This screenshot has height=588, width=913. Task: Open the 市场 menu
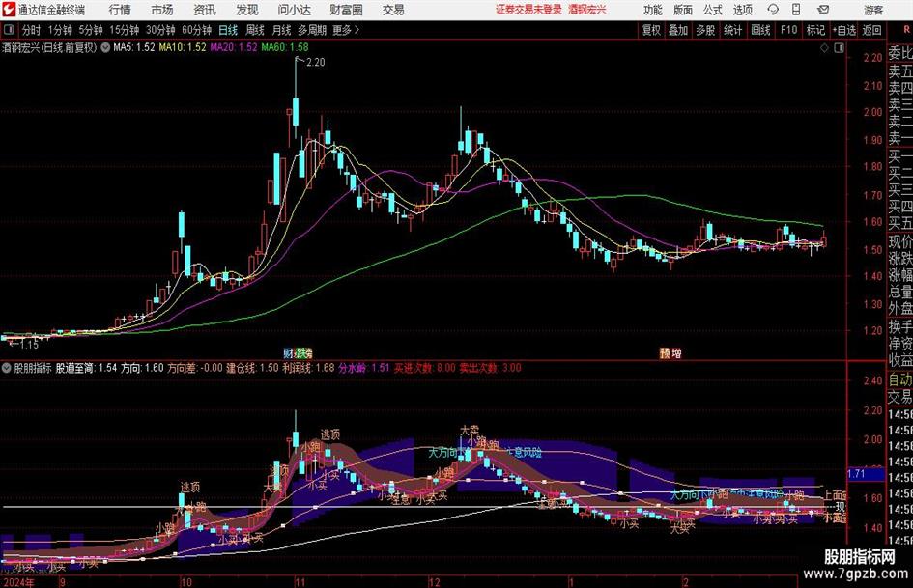pos(162,10)
